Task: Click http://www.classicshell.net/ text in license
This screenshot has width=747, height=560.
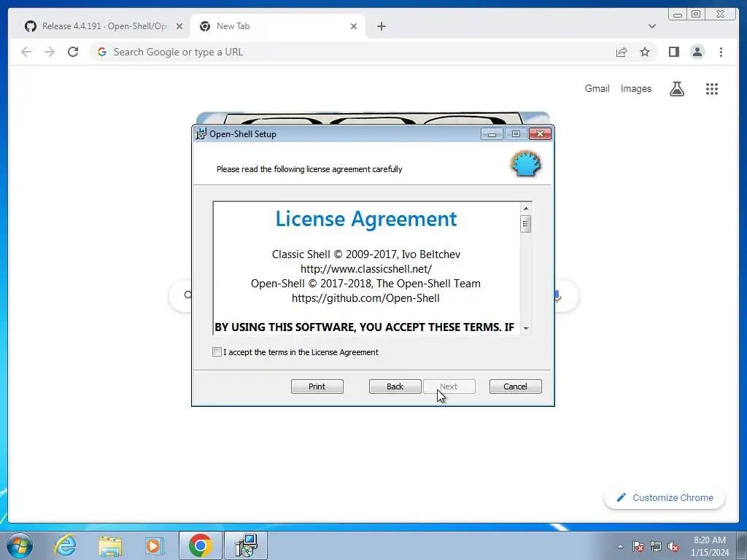Action: click(x=366, y=269)
